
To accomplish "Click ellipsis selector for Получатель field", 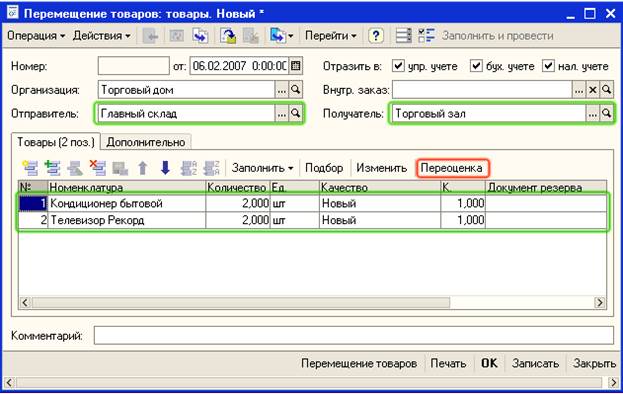I will point(592,114).
